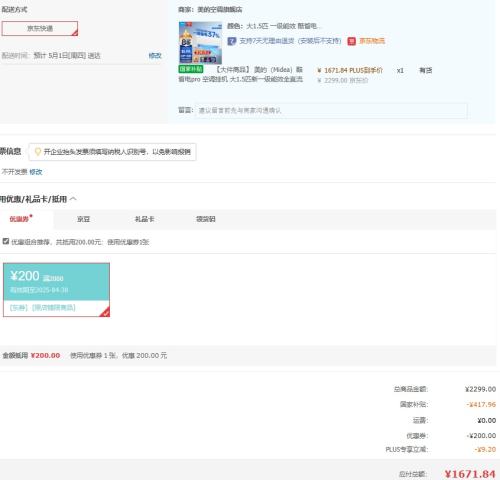Click the Midea air conditioner product title
The width and height of the screenshot is (500, 480).
tap(241, 74)
